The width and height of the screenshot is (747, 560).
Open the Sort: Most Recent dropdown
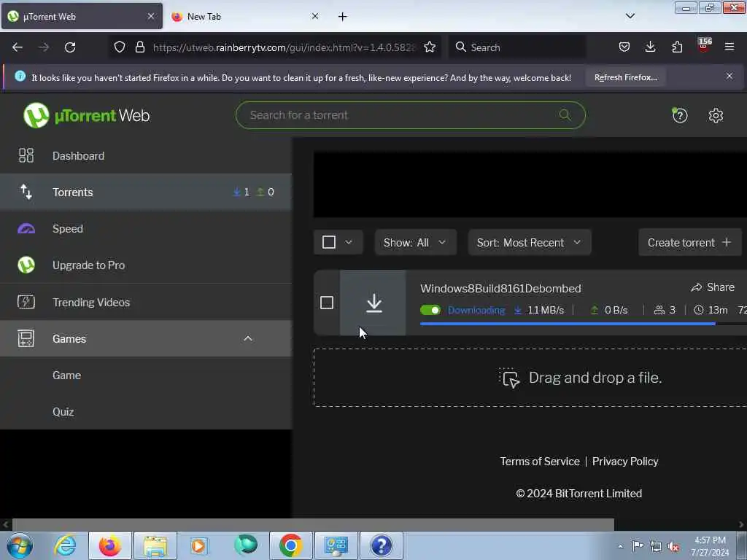click(x=530, y=242)
